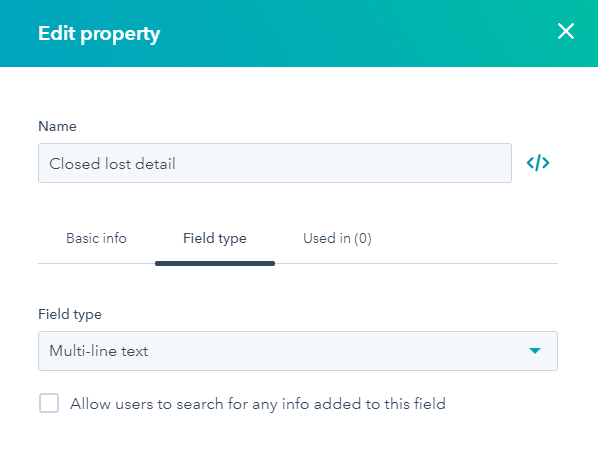Viewport: 598px width, 470px height.
Task: Click the 'Allow users to search' label
Action: (x=258, y=404)
